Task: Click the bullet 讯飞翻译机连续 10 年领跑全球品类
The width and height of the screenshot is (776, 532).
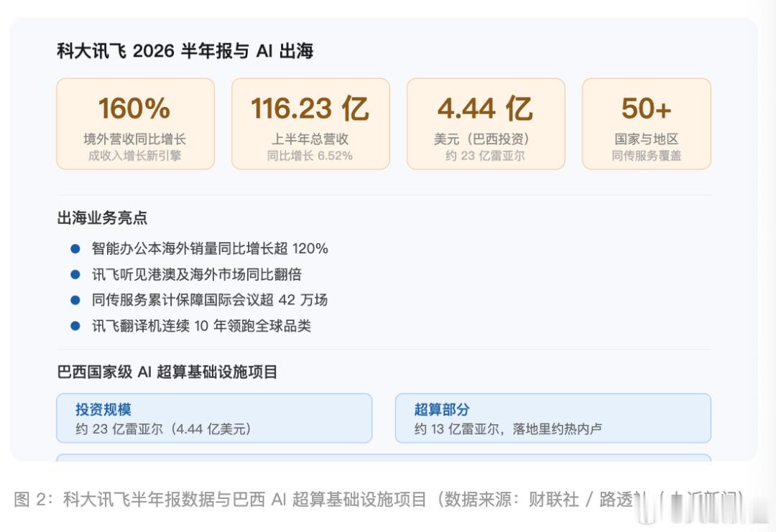Action: [x=201, y=325]
